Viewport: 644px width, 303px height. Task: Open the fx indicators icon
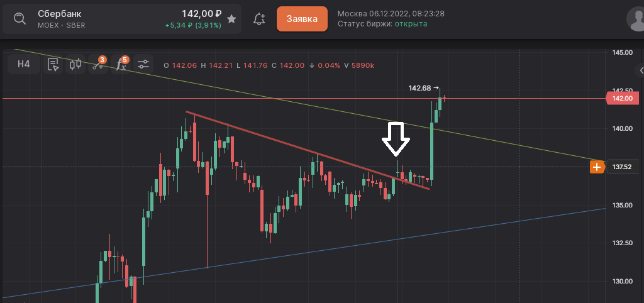pos(121,64)
